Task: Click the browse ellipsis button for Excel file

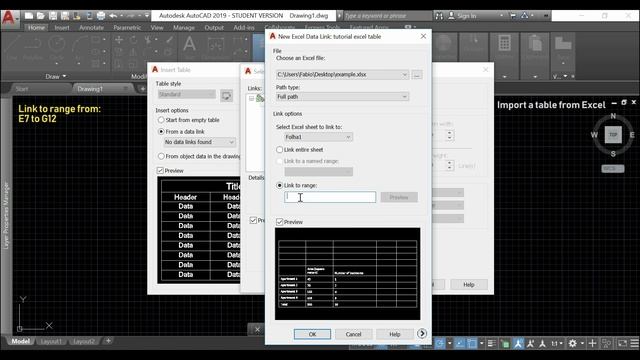Action: pyautogui.click(x=417, y=75)
